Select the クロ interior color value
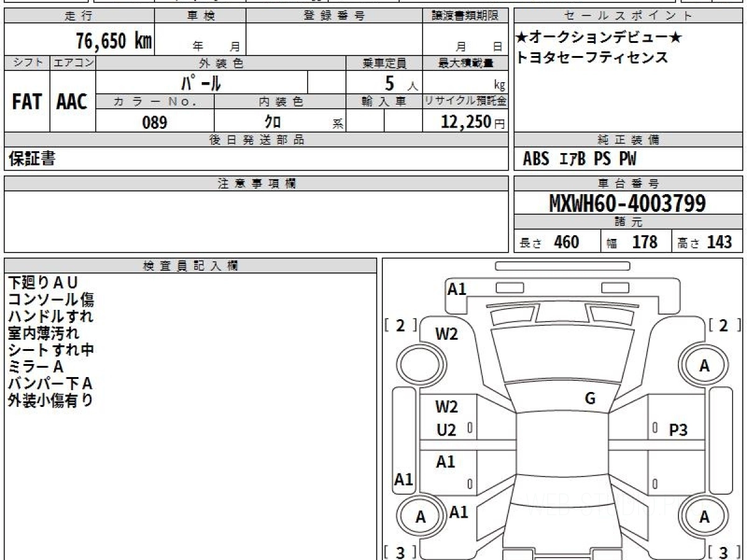 coord(272,123)
